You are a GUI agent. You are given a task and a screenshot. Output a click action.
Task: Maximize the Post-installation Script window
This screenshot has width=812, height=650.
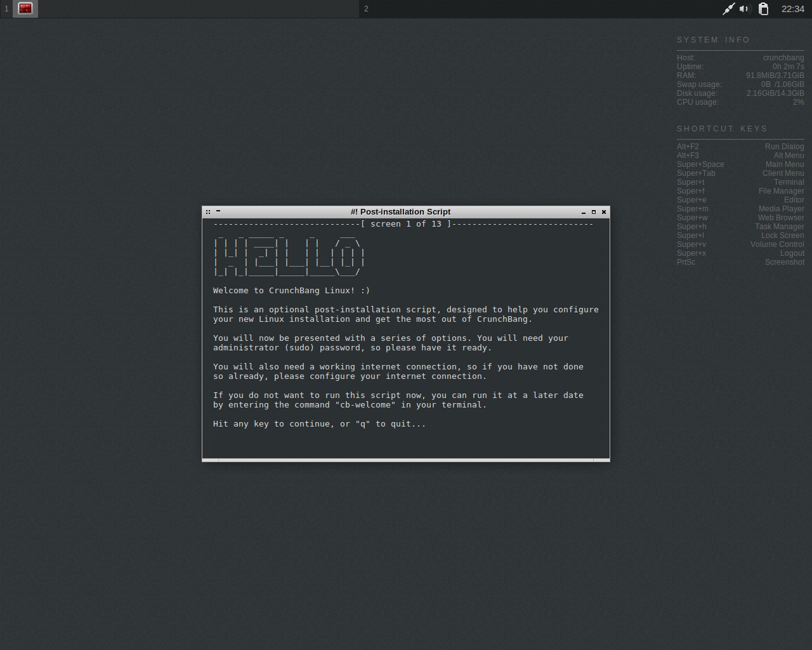(594, 212)
